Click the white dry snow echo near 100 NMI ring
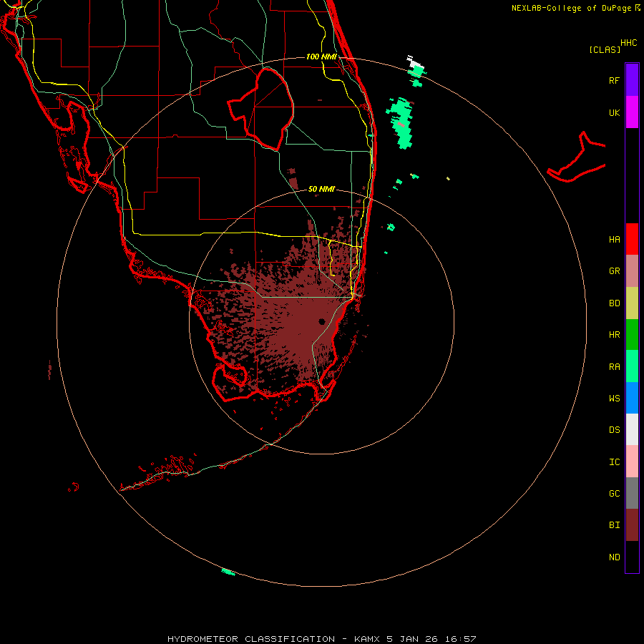The width and height of the screenshot is (644, 644). pos(415,62)
